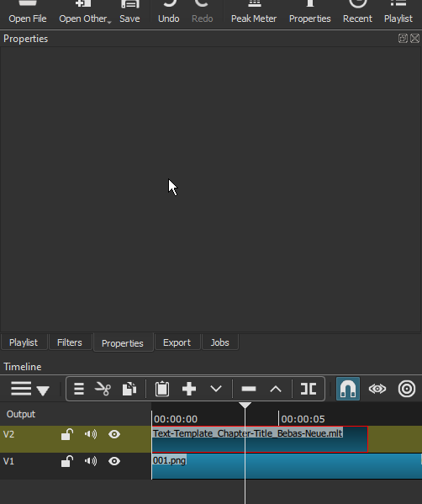
Task: Split clip at playhead icon
Action: point(309,389)
